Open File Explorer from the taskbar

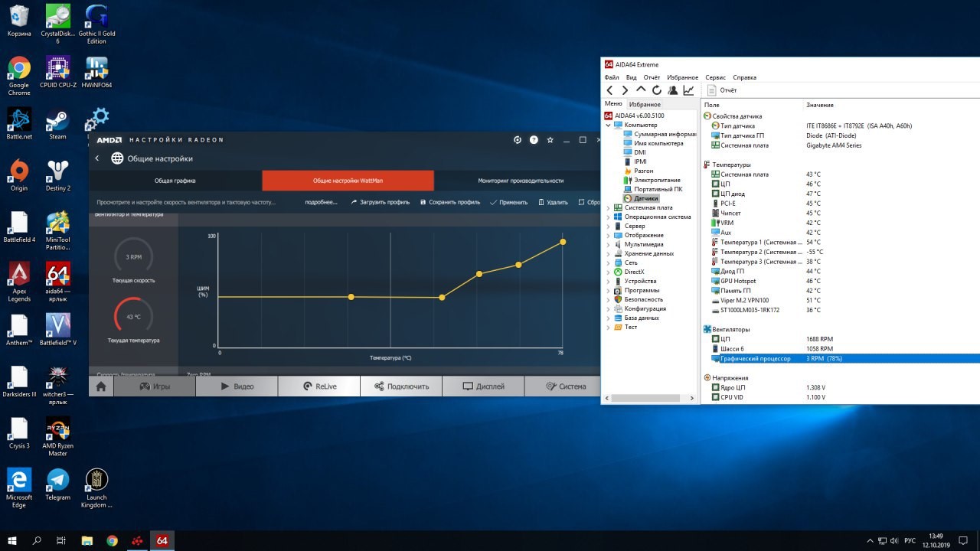point(87,540)
